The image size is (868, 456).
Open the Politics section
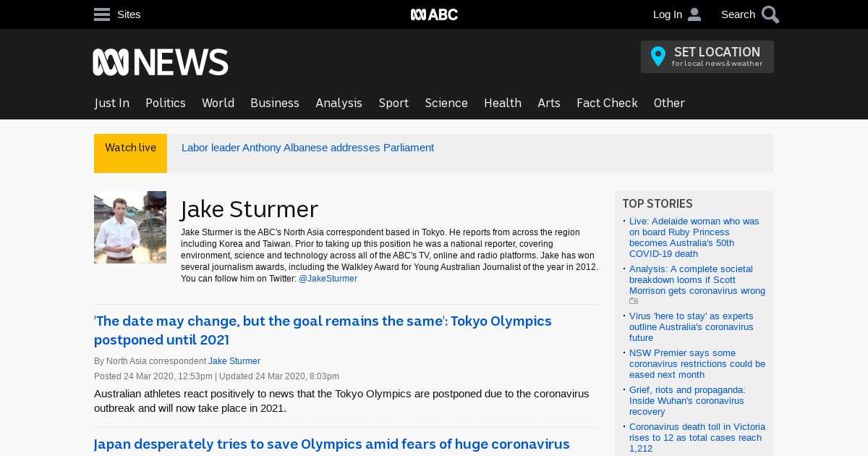(x=166, y=103)
